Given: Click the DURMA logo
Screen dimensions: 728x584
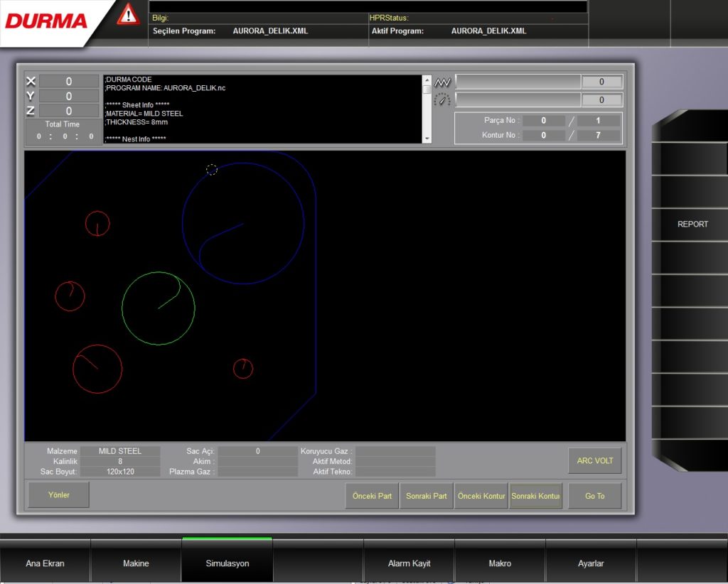Looking at the screenshot, I should pos(46,21).
